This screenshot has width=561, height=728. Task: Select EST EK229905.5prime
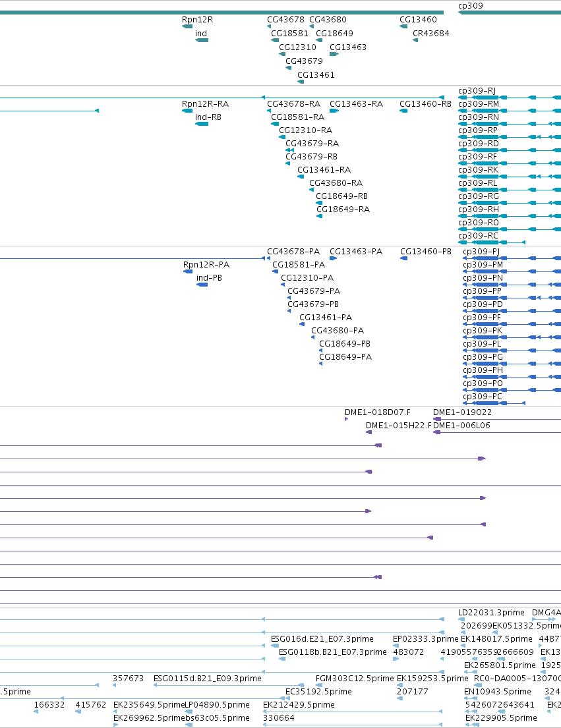point(501,718)
